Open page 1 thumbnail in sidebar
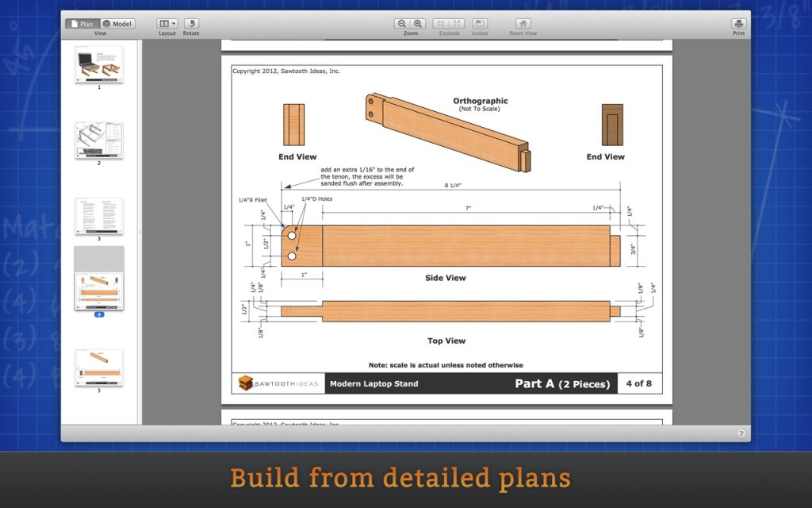812x508 pixels. (98, 66)
